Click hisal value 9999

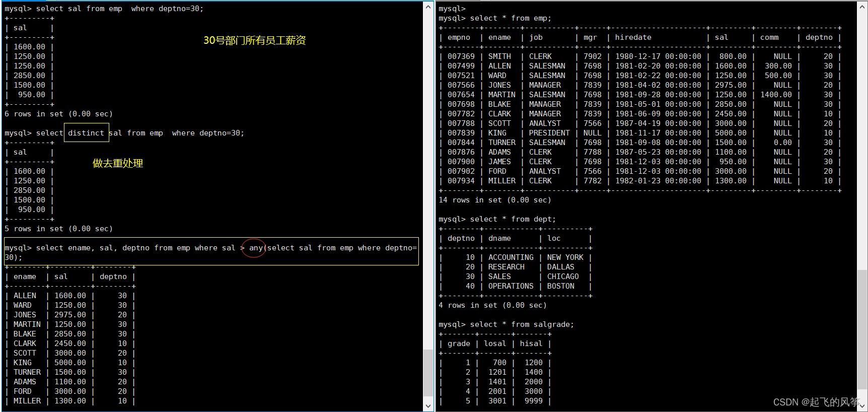click(x=533, y=401)
